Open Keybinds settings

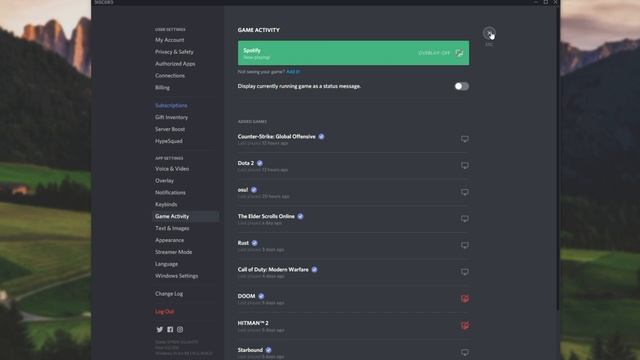pos(166,204)
